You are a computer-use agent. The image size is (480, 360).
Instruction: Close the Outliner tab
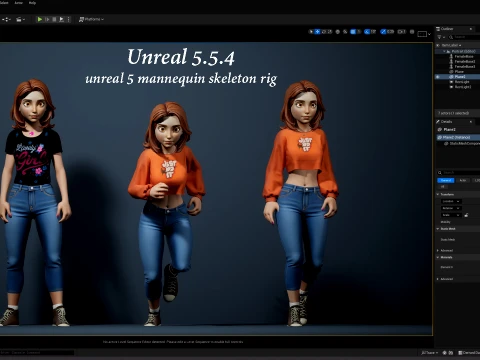(471, 29)
